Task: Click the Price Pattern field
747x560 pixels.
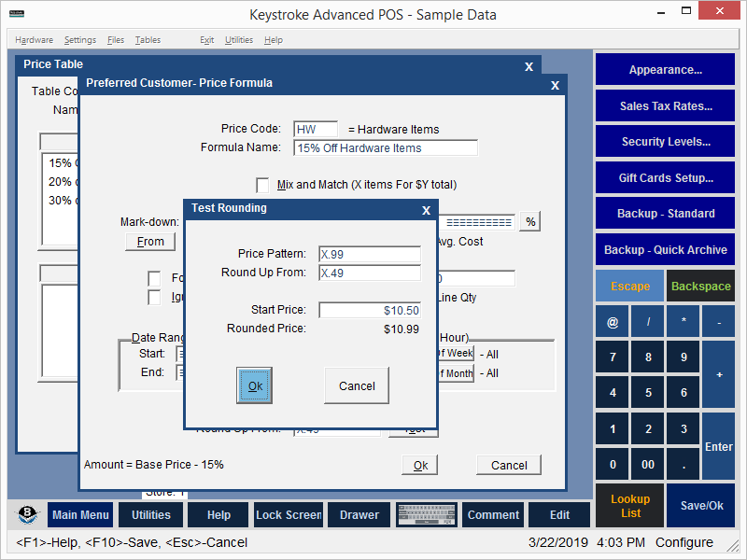Action: pyautogui.click(x=370, y=254)
